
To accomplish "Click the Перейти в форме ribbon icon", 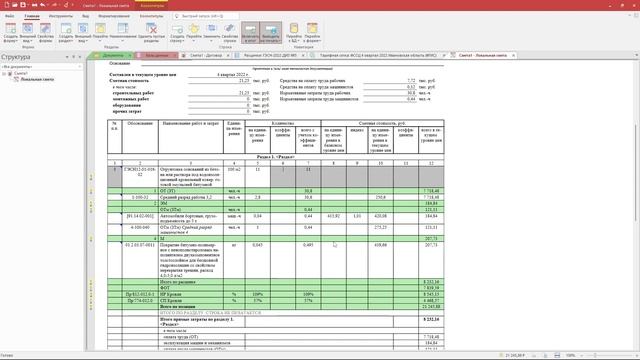I will click(312, 33).
